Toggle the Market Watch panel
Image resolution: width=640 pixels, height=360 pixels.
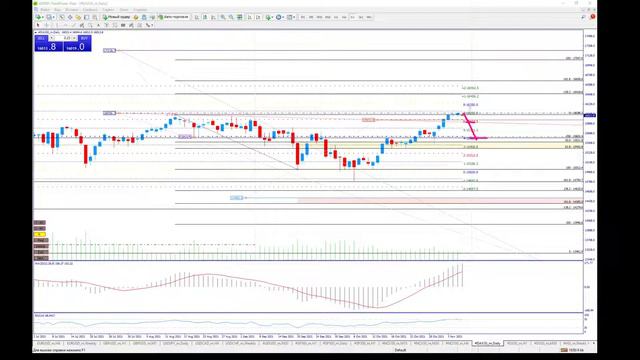click(x=62, y=17)
